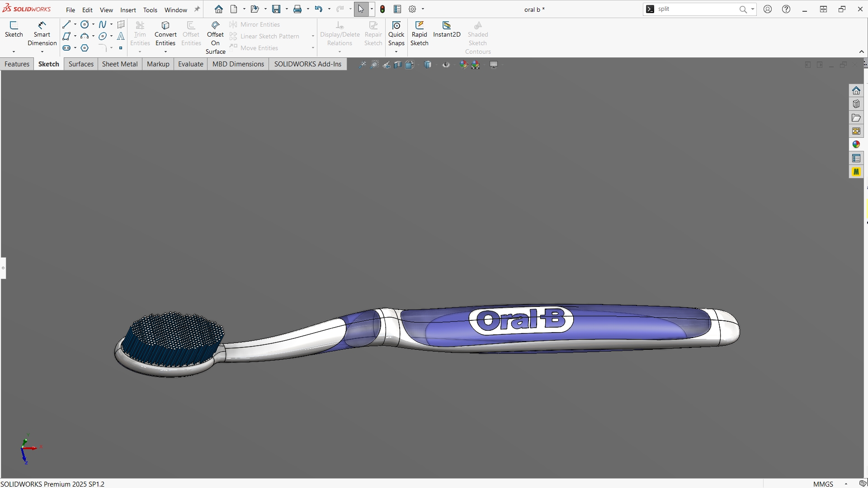Screen dimensions: 868x488
Task: Expand the Quick Snaps dropdown arrow
Action: click(x=396, y=52)
